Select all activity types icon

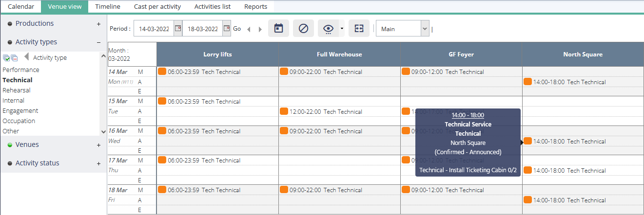pos(6,58)
